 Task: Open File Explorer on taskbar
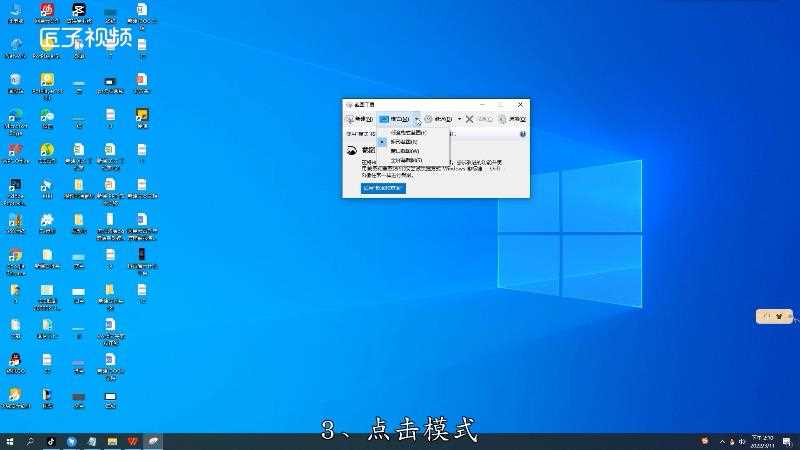112,442
